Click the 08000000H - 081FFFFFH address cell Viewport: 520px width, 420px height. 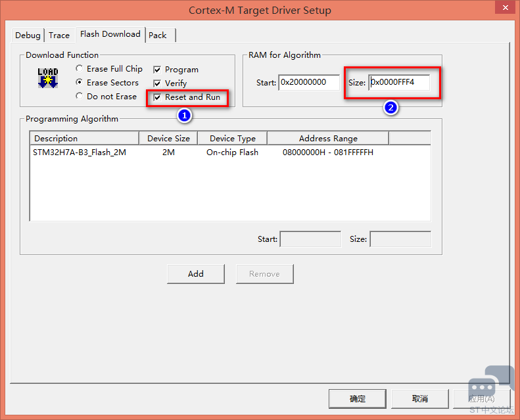click(328, 152)
